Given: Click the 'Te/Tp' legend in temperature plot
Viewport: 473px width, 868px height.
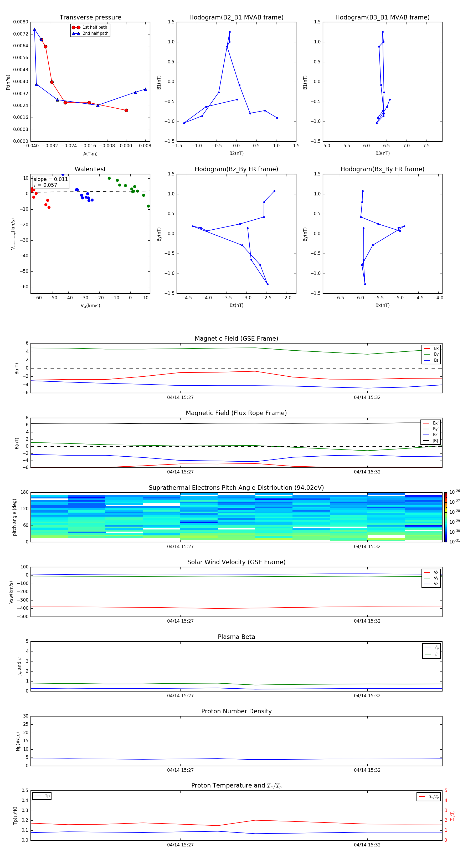Looking at the screenshot, I should pos(428,796).
